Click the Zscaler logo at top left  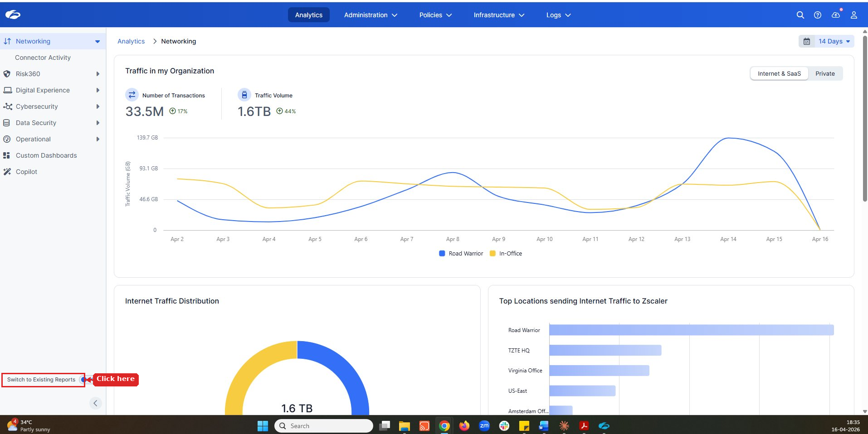coord(13,15)
